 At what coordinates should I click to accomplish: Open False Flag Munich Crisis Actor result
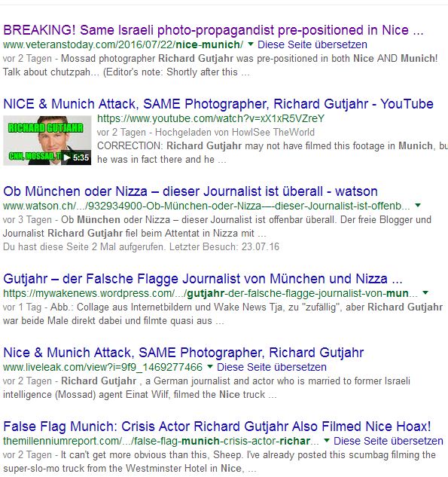(x=217, y=427)
